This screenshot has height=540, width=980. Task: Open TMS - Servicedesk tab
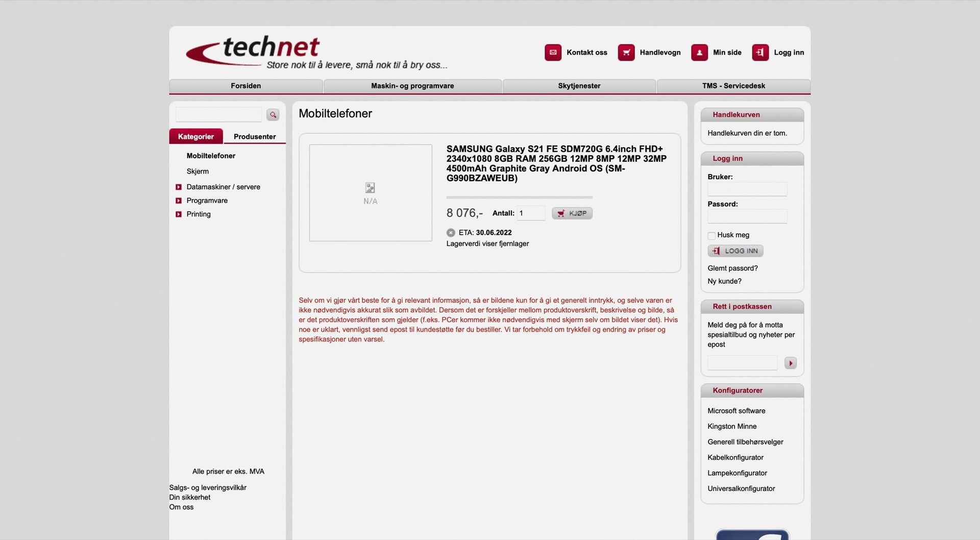click(x=733, y=86)
